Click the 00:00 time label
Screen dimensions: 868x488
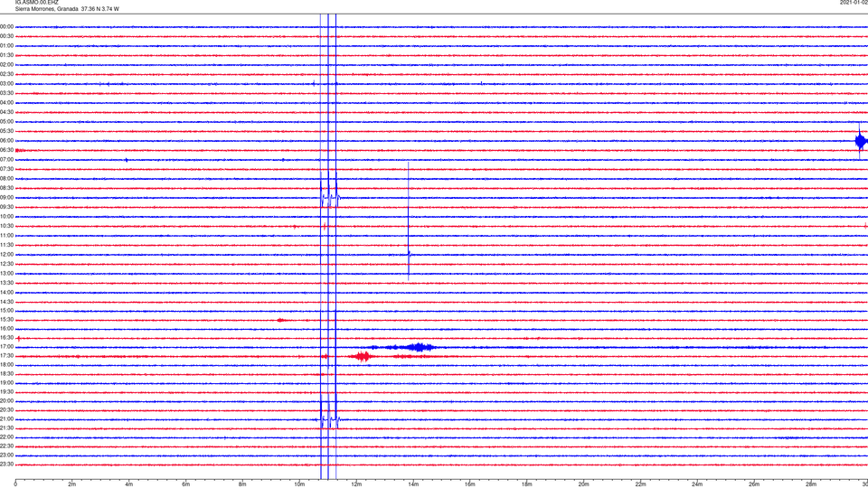tap(6, 26)
